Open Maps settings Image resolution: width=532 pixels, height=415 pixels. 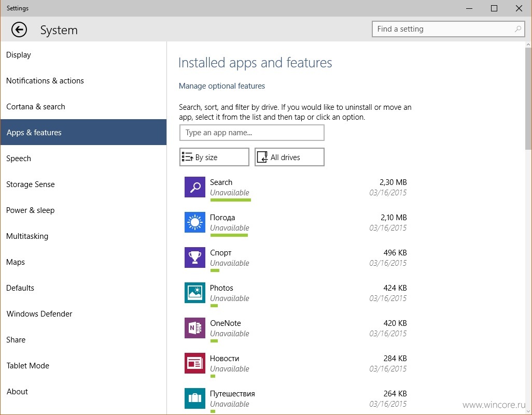(x=83, y=262)
